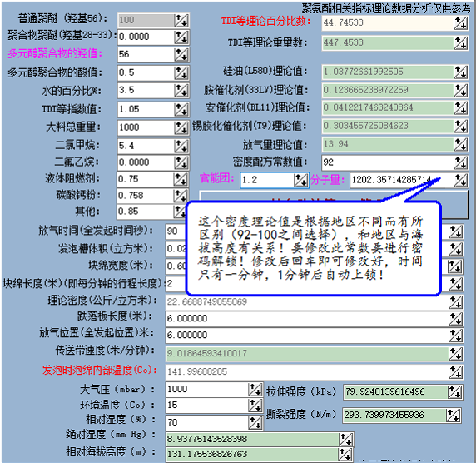
Task: Click spinner icon for 大料总重量
Action: (x=181, y=127)
